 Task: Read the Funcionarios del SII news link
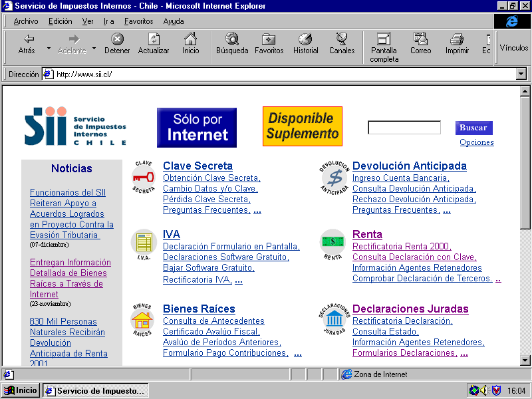72,213
